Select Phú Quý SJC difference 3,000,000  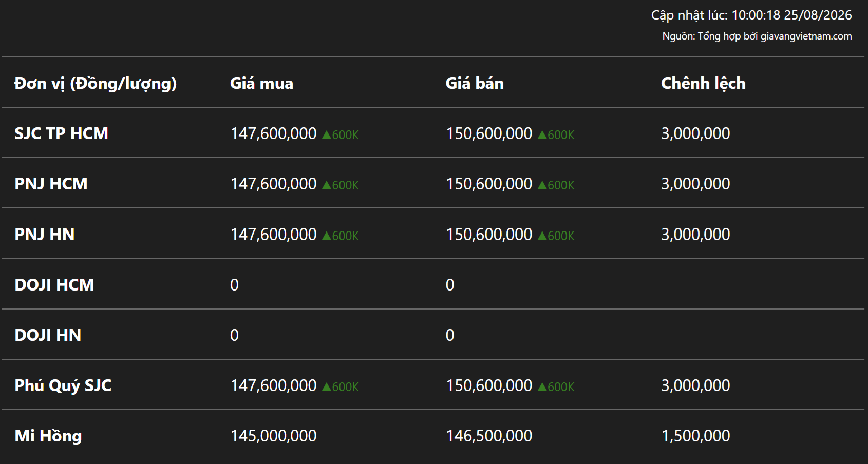[x=695, y=385]
